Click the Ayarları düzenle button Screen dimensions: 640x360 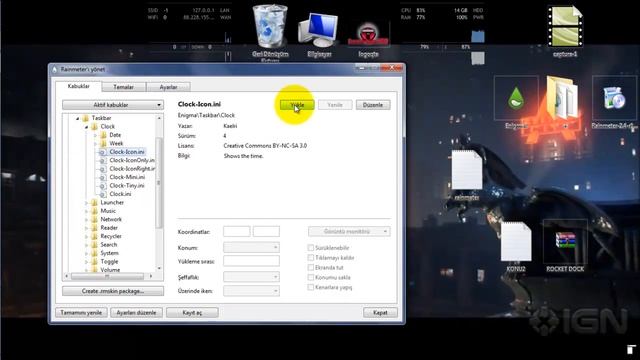point(136,313)
